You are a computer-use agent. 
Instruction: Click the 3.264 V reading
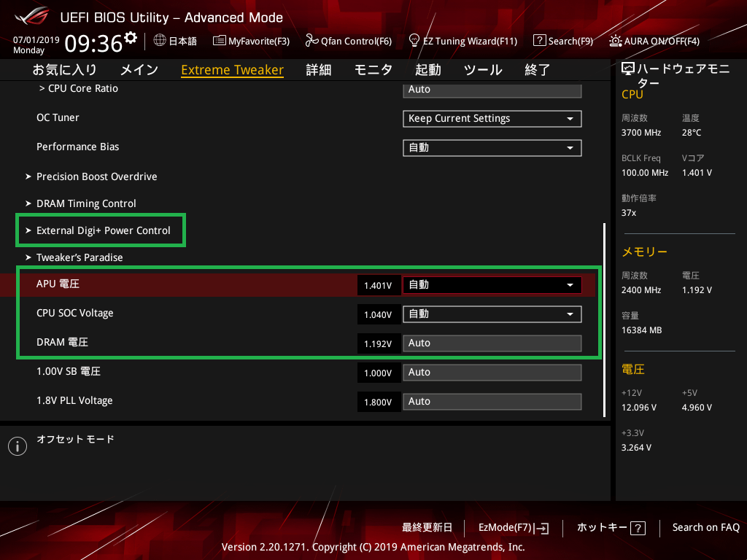tap(636, 448)
